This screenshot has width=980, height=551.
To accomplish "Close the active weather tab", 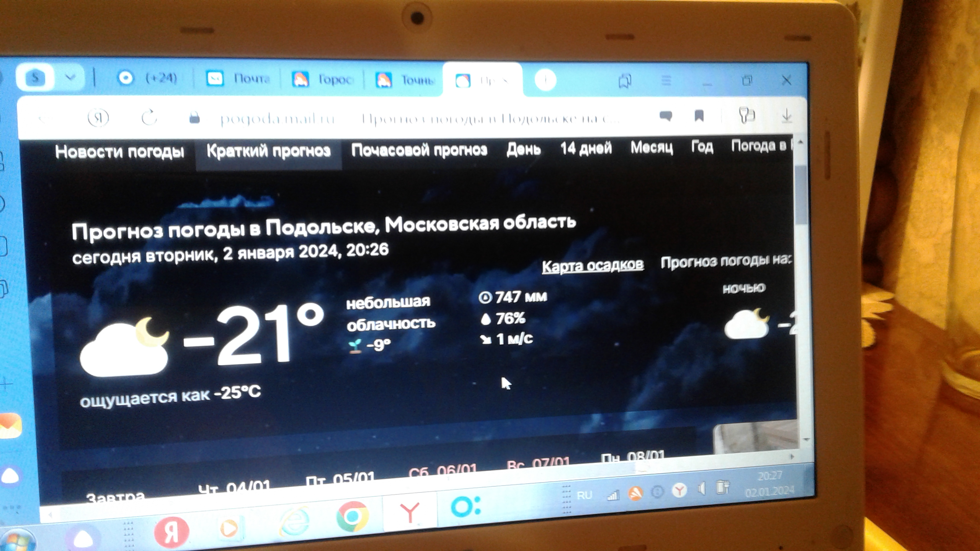I will 505,81.
